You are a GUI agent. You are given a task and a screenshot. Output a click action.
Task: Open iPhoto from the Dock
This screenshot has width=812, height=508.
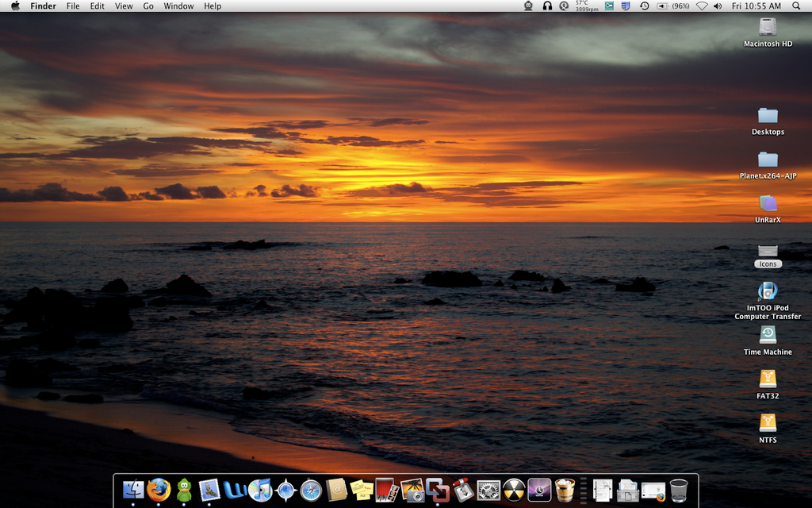(412, 490)
